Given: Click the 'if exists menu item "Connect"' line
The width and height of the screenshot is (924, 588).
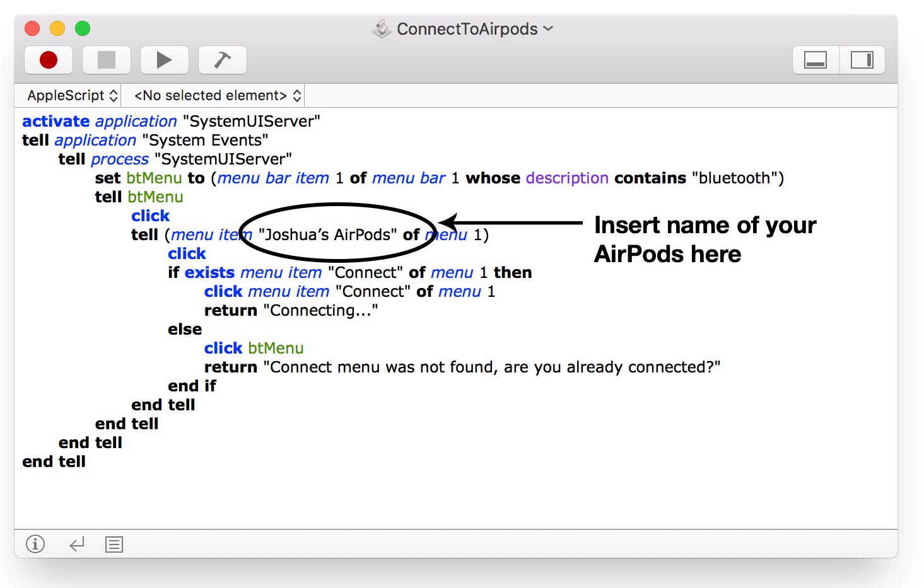Looking at the screenshot, I should [350, 272].
